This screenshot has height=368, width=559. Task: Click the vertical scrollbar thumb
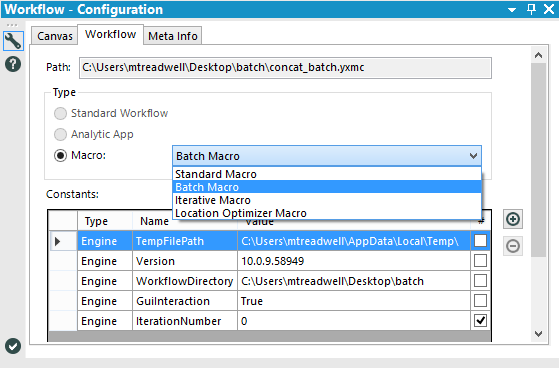pyautogui.click(x=538, y=160)
